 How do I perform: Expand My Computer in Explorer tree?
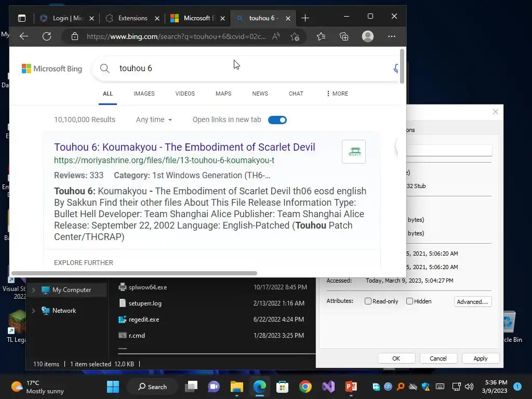coord(34,290)
